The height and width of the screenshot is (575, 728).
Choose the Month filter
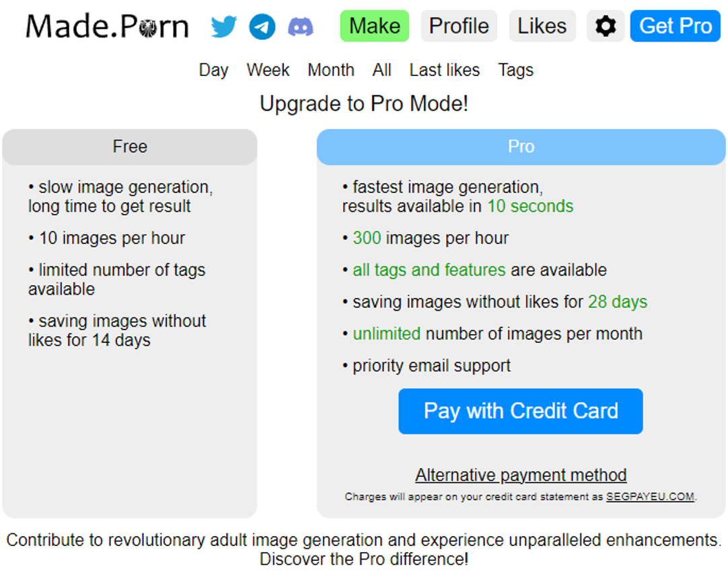[330, 70]
